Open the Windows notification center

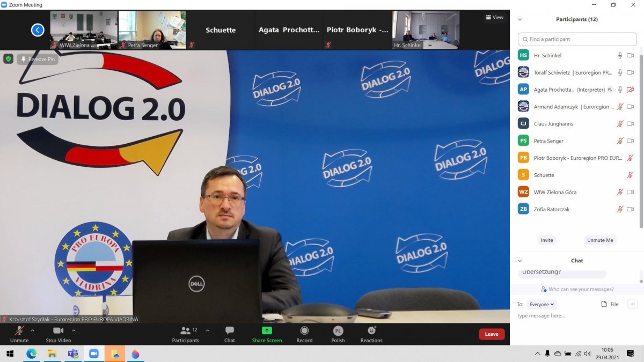[631, 354]
